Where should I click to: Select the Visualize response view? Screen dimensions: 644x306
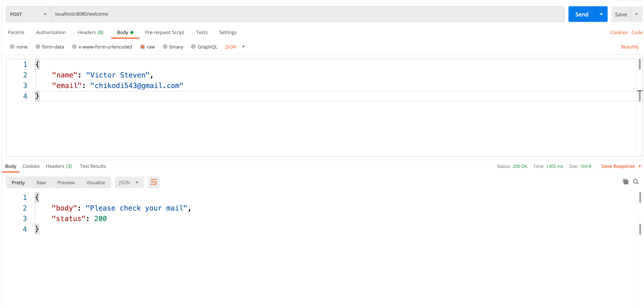point(96,183)
